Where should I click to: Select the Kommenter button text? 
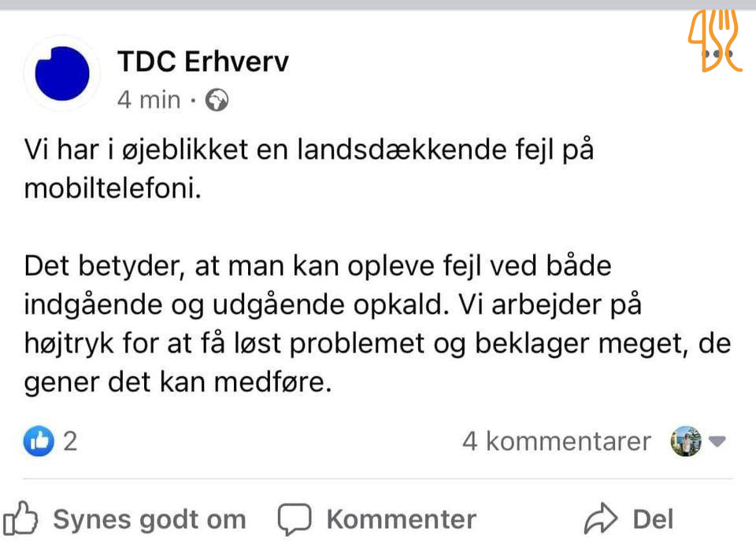pos(401,519)
